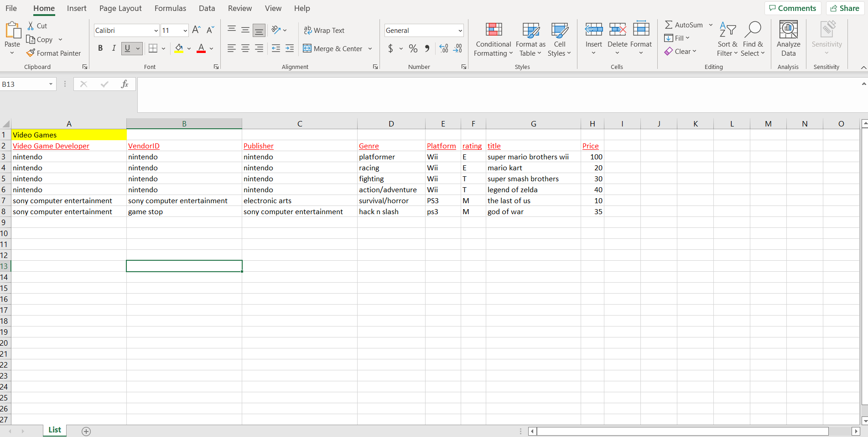Increase decimal places
Image resolution: width=868 pixels, height=437 pixels.
443,48
